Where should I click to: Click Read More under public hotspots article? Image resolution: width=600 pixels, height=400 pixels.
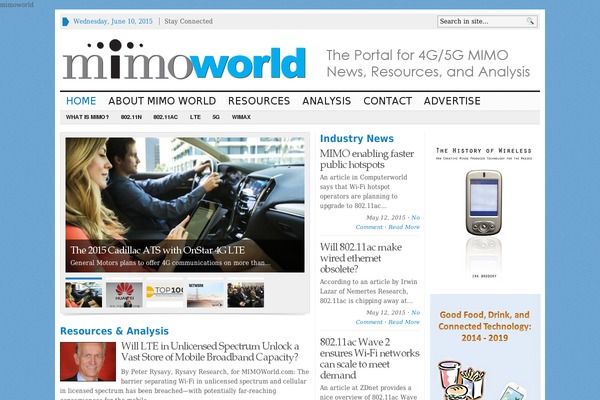(x=404, y=227)
